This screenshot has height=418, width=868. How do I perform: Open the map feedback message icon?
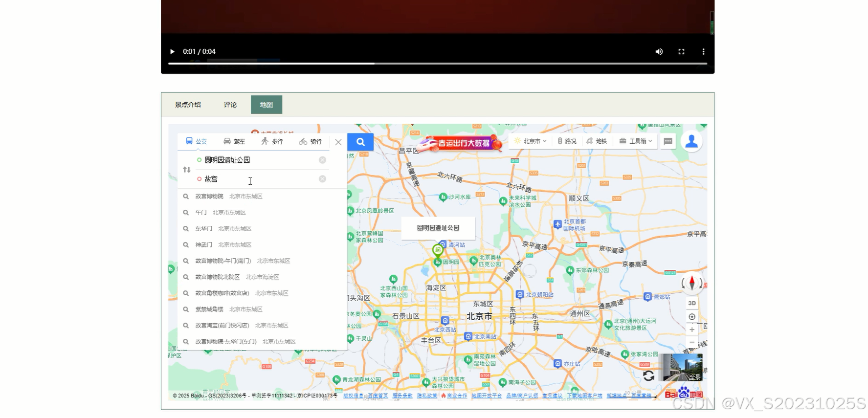(x=668, y=141)
